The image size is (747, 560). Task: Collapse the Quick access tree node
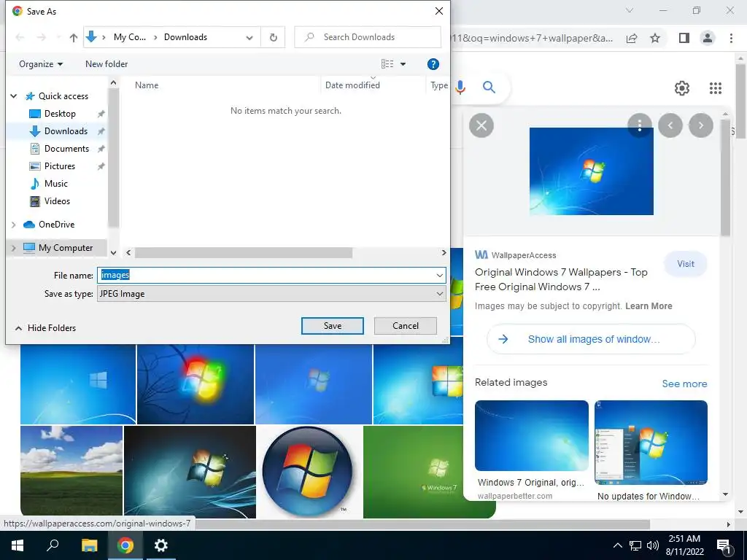tap(14, 96)
